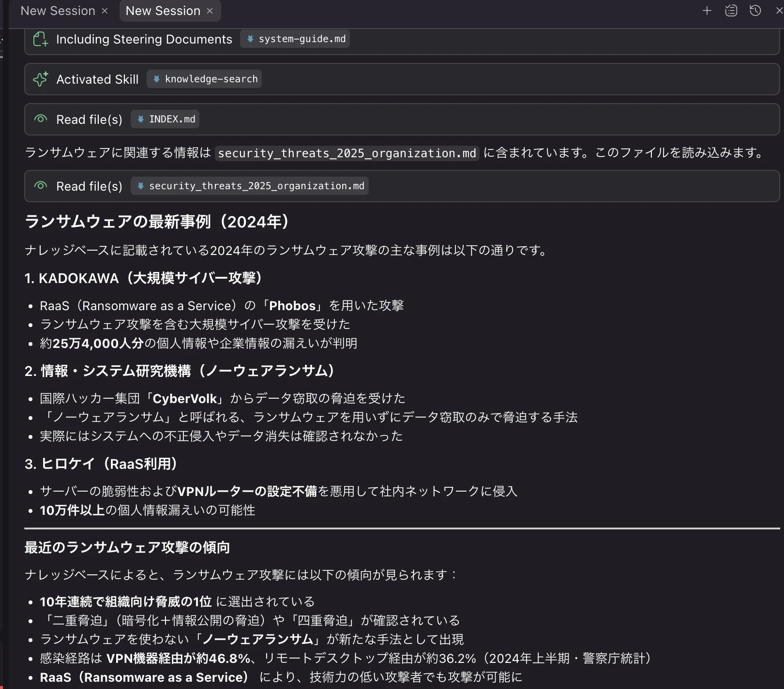
Task: Select the second New Session tab
Action: [163, 11]
